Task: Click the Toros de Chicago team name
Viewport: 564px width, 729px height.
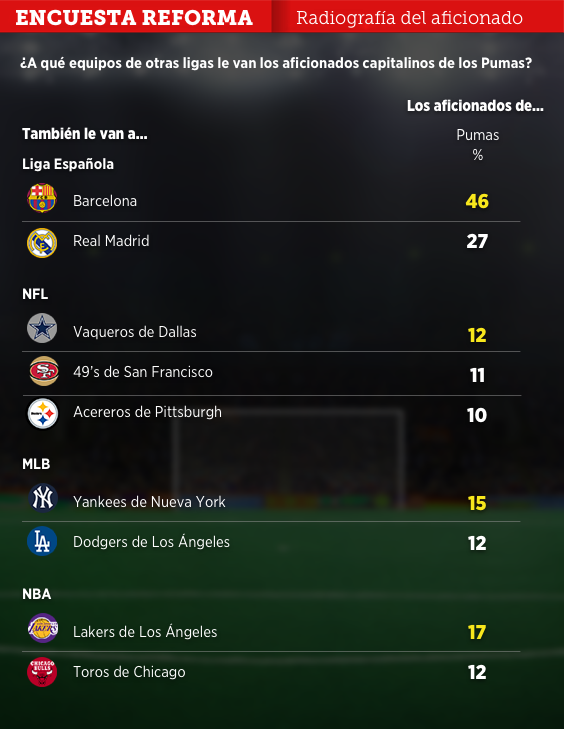Action: click(129, 672)
